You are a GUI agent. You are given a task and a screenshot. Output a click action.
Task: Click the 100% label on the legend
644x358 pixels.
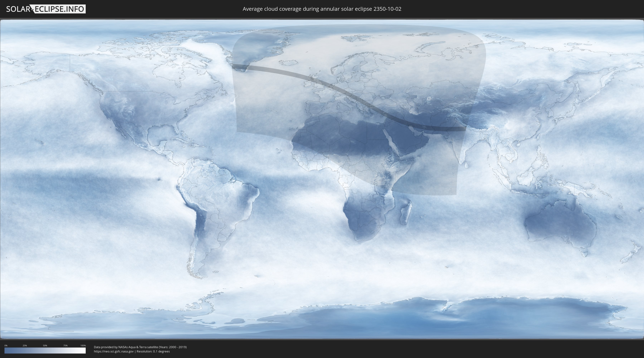click(x=83, y=345)
